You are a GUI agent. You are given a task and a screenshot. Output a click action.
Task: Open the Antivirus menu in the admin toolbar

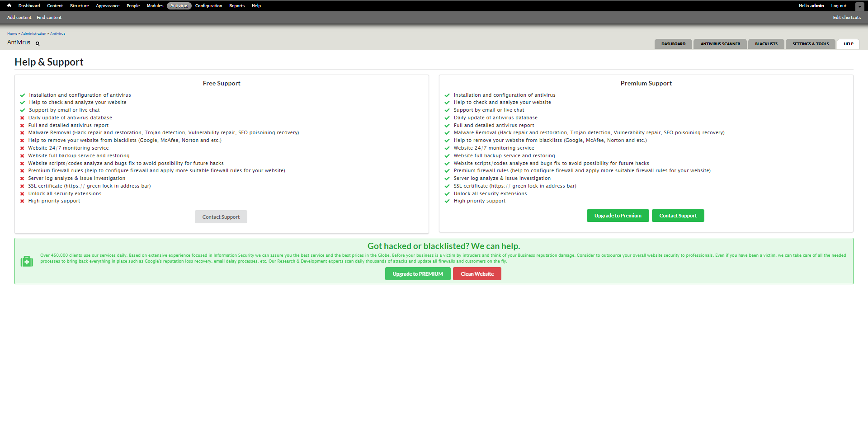pyautogui.click(x=179, y=5)
